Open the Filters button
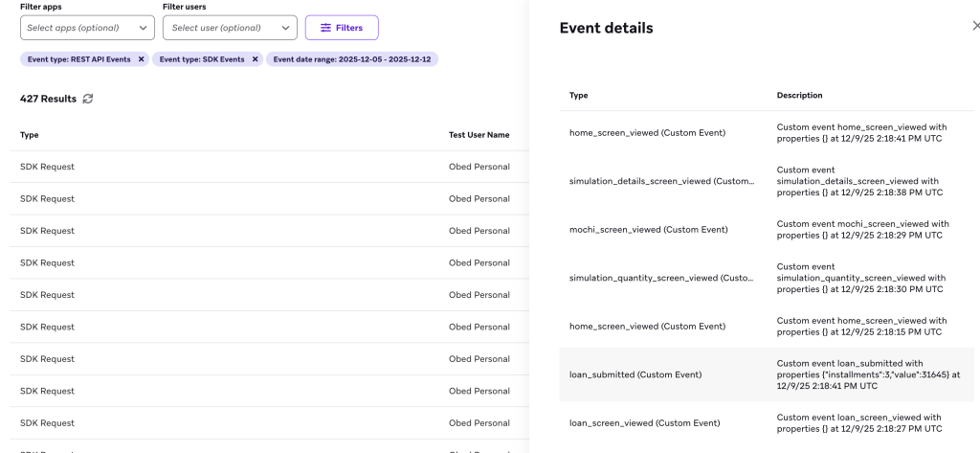The height and width of the screenshot is (453, 980). (x=341, y=28)
